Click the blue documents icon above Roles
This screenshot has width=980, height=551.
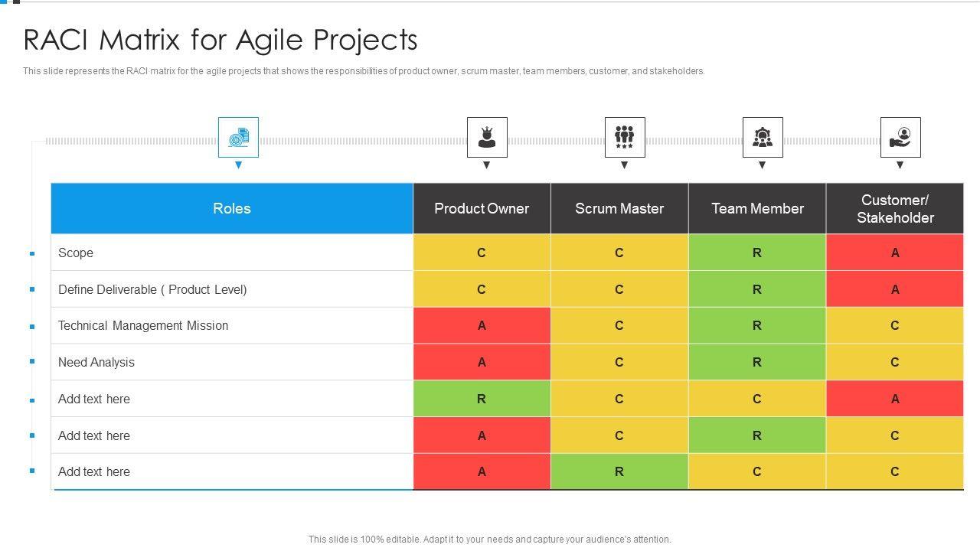coord(238,138)
